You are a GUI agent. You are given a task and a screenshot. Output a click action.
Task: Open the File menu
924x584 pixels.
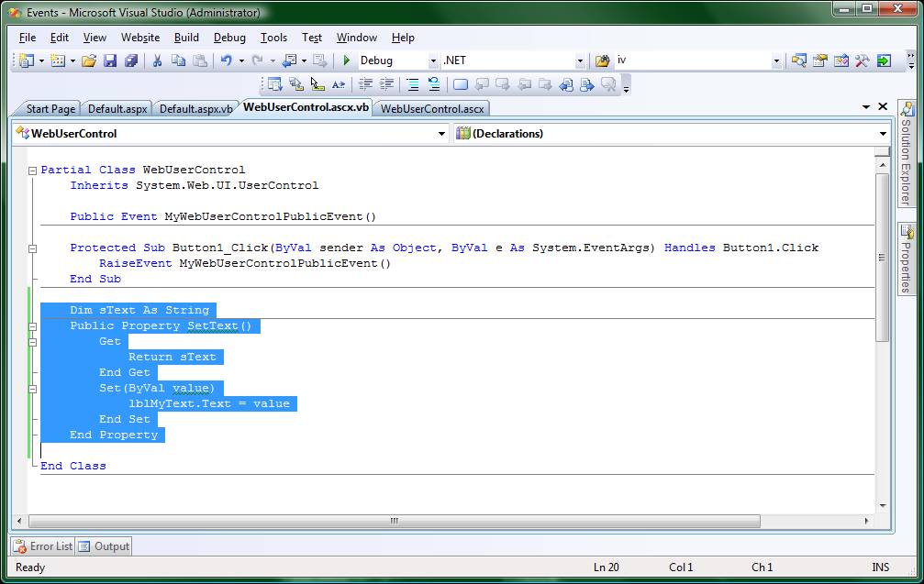(28, 38)
